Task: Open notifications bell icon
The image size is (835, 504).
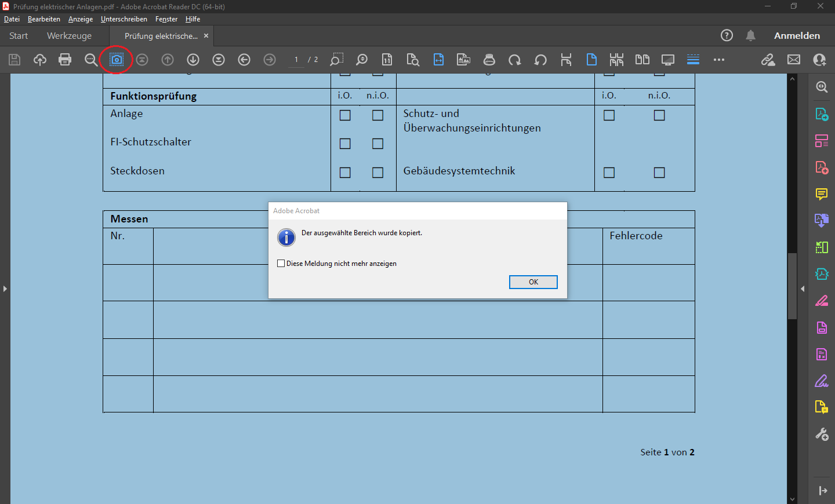Action: pyautogui.click(x=750, y=35)
